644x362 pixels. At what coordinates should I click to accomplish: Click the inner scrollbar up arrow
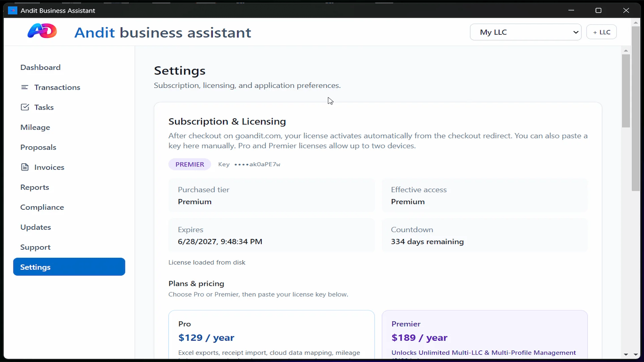pyautogui.click(x=626, y=50)
